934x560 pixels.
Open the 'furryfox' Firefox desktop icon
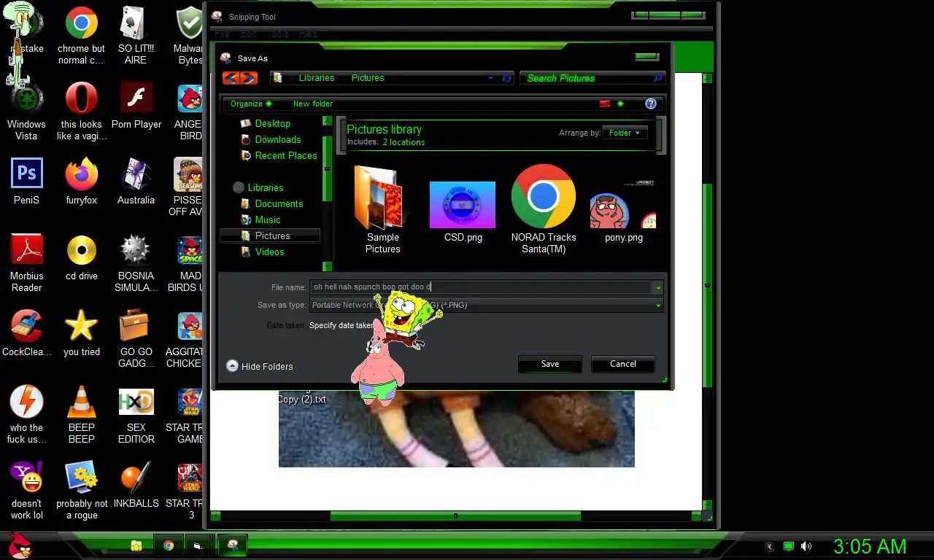[x=82, y=182]
